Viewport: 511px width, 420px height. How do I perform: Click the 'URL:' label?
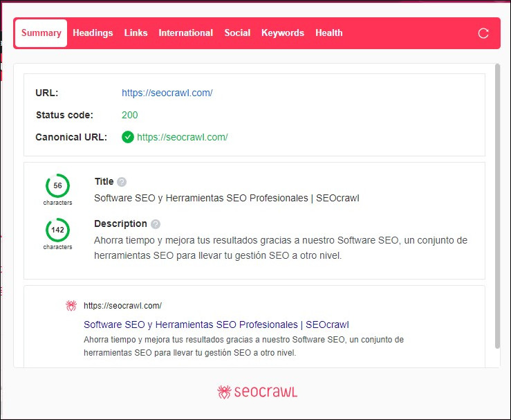pyautogui.click(x=47, y=93)
